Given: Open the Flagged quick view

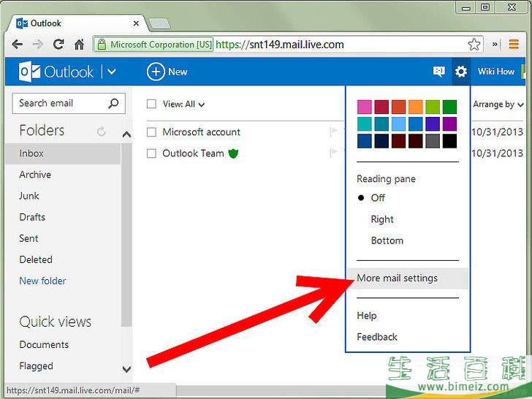Looking at the screenshot, I should [36, 366].
